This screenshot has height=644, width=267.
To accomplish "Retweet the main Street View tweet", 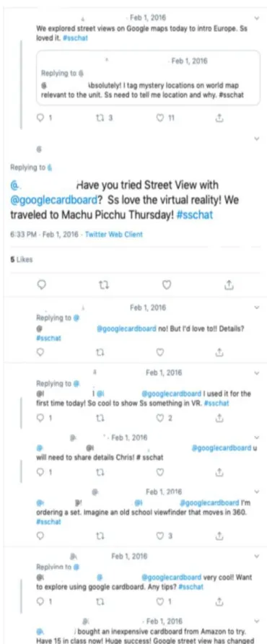I will point(102,284).
